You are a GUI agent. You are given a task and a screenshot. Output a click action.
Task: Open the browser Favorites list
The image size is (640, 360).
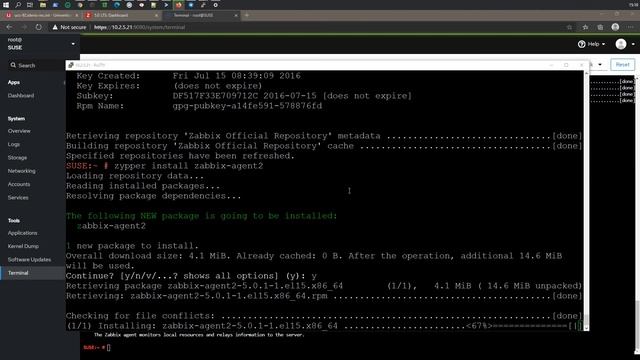point(585,27)
